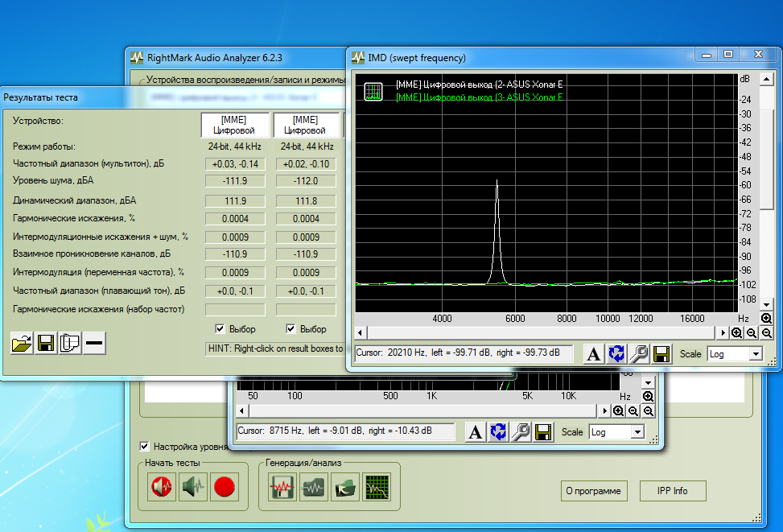Click the blue refresh arrows in IMD window
Viewport: 783px width, 532px height.
pyautogui.click(x=616, y=354)
